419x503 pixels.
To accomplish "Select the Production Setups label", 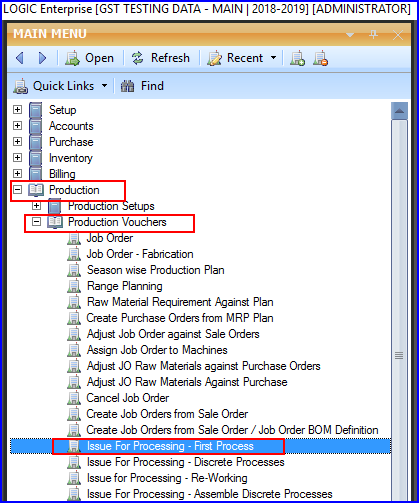I will click(x=111, y=206).
